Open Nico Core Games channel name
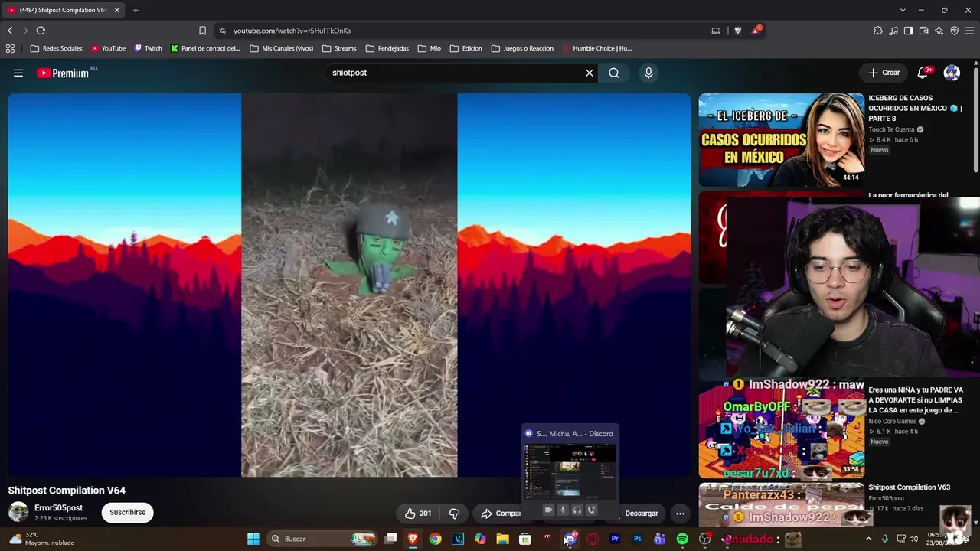 [892, 421]
